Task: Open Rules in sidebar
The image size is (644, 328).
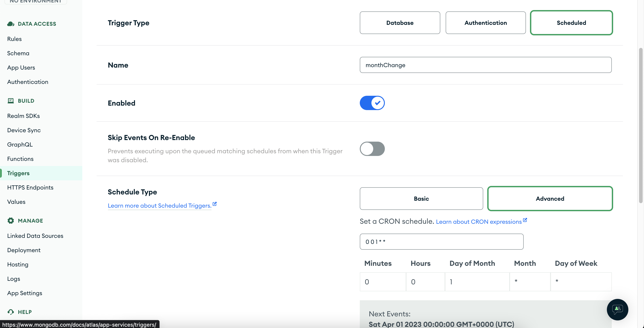Action: (x=15, y=39)
